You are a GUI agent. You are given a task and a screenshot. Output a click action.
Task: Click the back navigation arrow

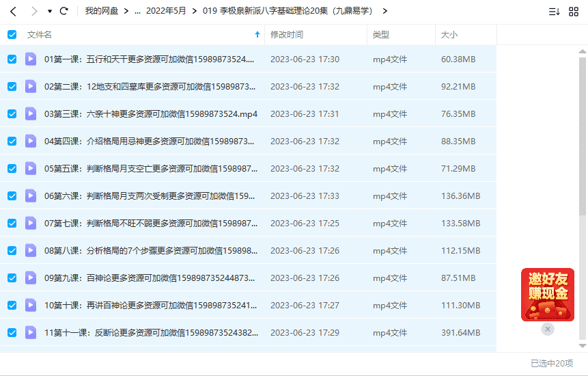(x=13, y=11)
